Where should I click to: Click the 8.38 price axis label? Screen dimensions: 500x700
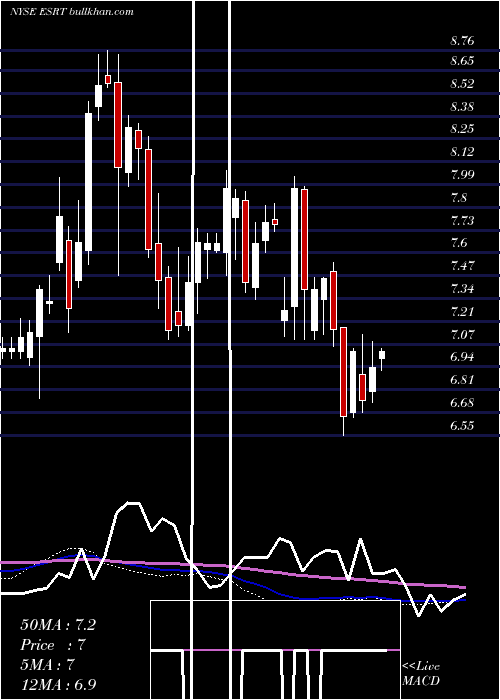[462, 106]
